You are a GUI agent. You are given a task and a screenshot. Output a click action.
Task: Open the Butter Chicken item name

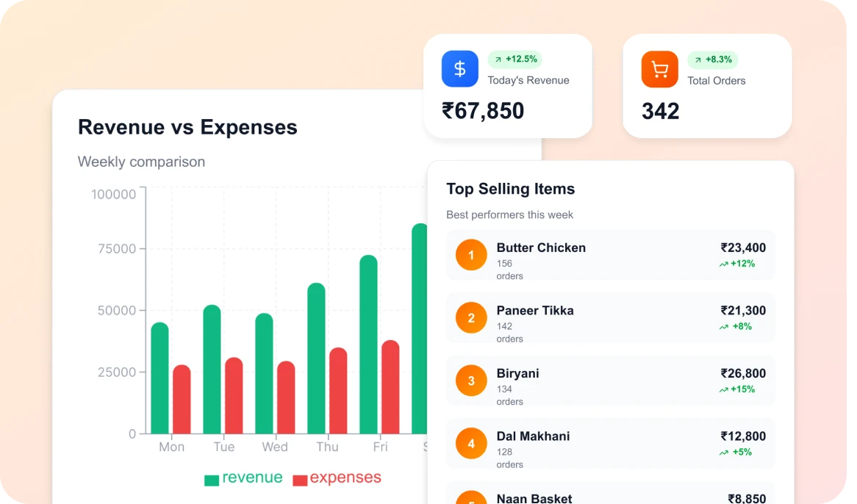[541, 248]
